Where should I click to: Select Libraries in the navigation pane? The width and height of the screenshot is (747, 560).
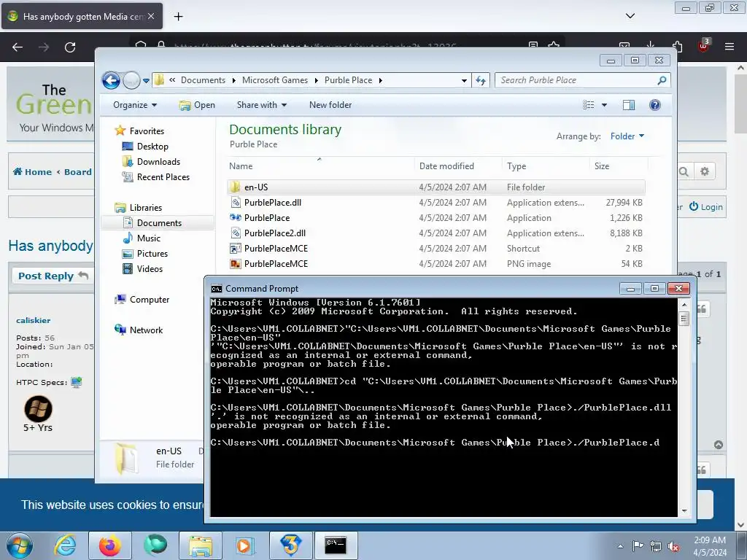point(146,208)
